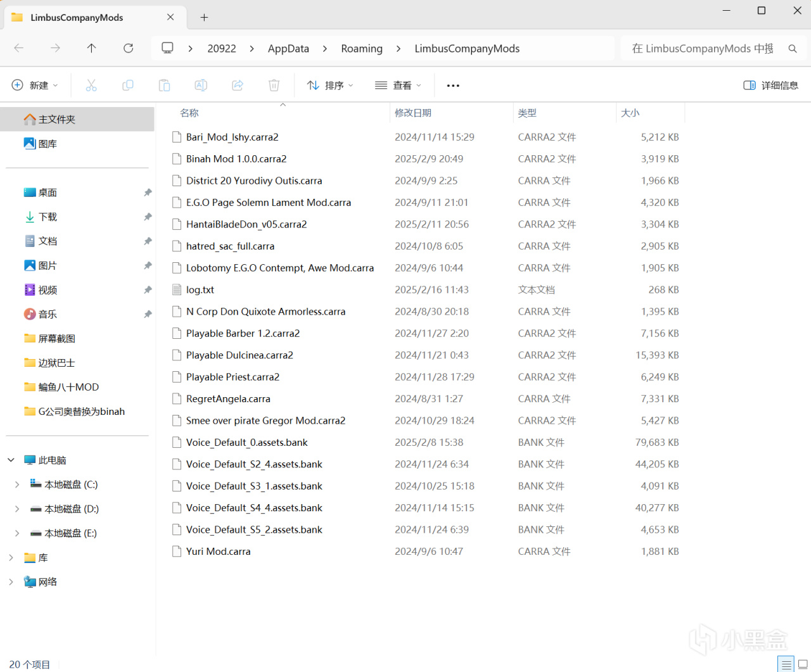Click the Rename icon in toolbar
The width and height of the screenshot is (811, 672).
201,85
